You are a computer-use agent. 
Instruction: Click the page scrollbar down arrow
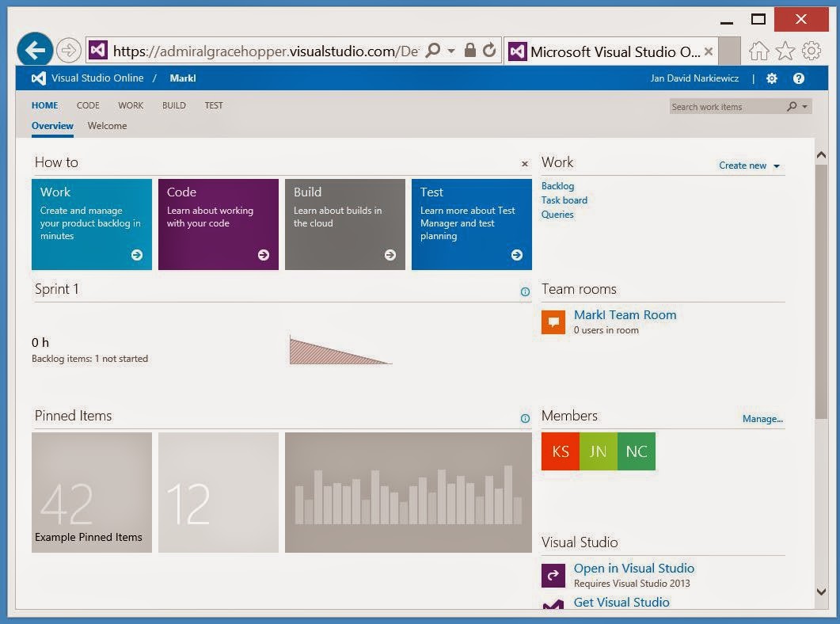point(821,592)
